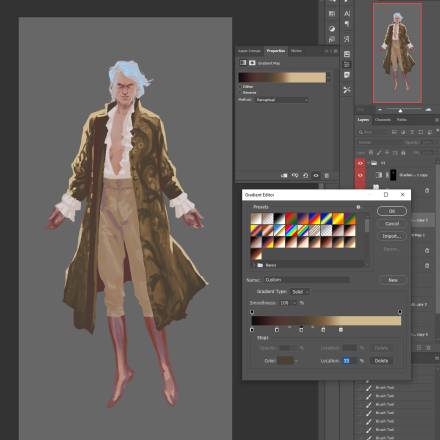
Task: Click the lock all padlock icon in Layers
Action: coord(403,153)
